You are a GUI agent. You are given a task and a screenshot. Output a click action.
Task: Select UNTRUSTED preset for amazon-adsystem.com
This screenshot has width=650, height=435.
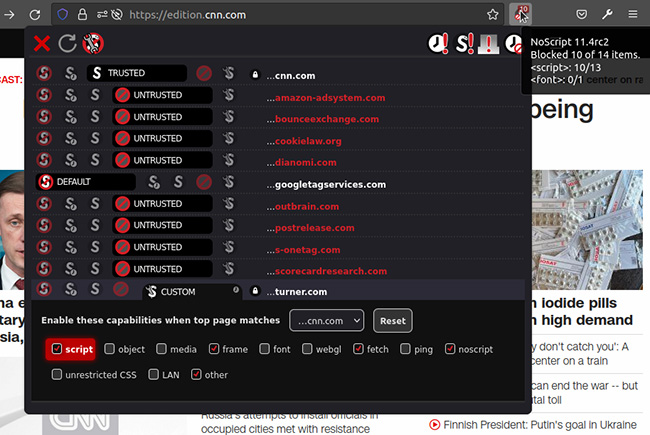coord(162,95)
